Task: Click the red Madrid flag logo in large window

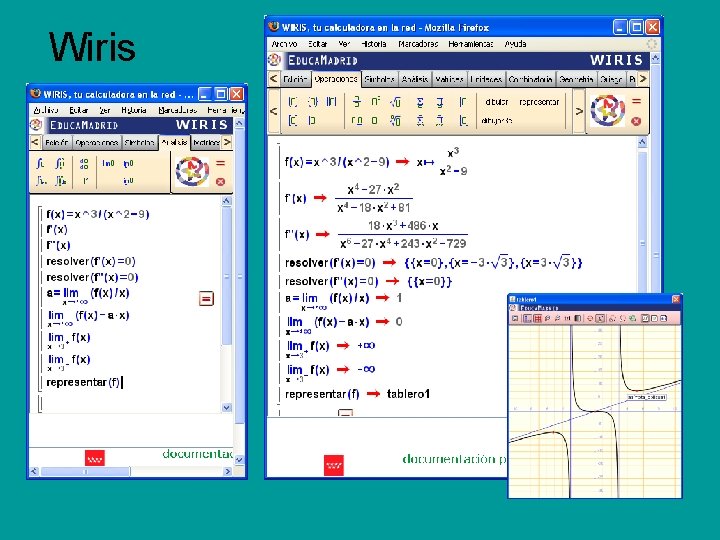Action: pos(334,465)
